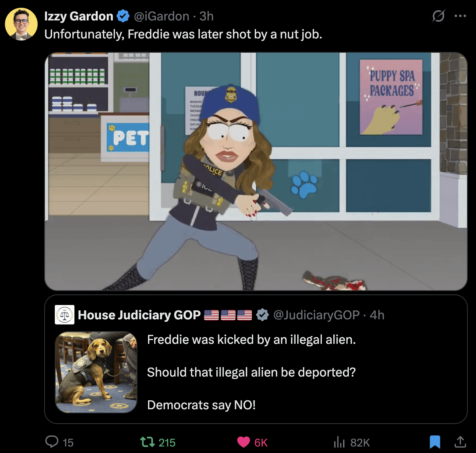Unlike the post via pink heart icon
This screenshot has width=476, height=453.
pyautogui.click(x=243, y=442)
